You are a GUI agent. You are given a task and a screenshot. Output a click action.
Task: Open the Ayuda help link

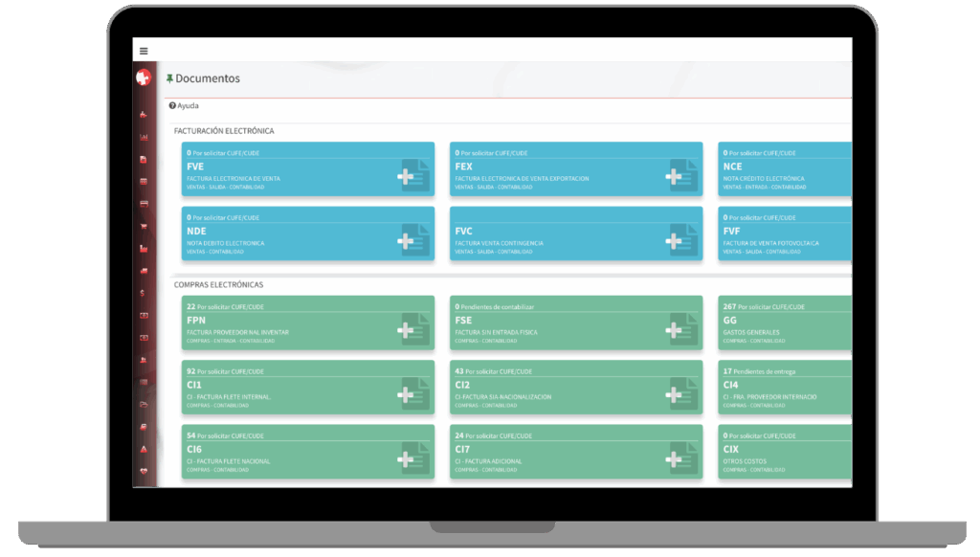pyautogui.click(x=184, y=105)
